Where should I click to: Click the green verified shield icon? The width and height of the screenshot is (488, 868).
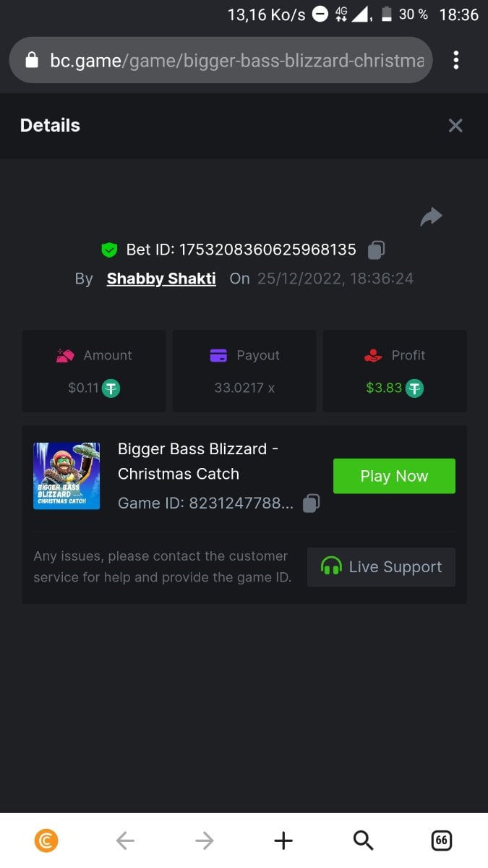pyautogui.click(x=109, y=250)
